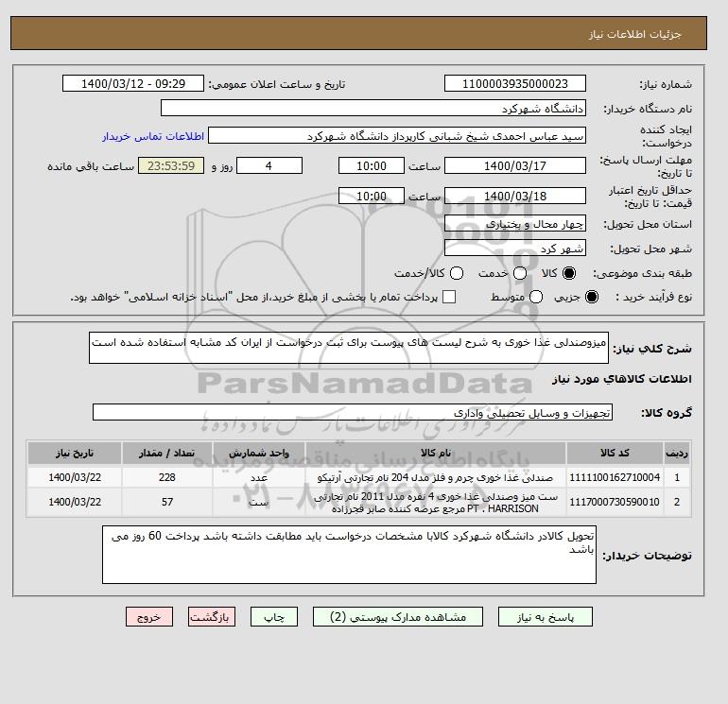This screenshot has width=728, height=704.
Task: Click the response deadline time 10:00 field
Action: click(372, 165)
